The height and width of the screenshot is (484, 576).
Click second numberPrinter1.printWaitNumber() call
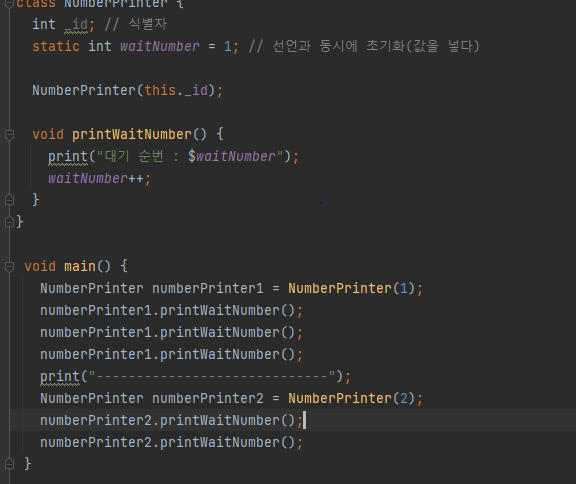coord(171,332)
